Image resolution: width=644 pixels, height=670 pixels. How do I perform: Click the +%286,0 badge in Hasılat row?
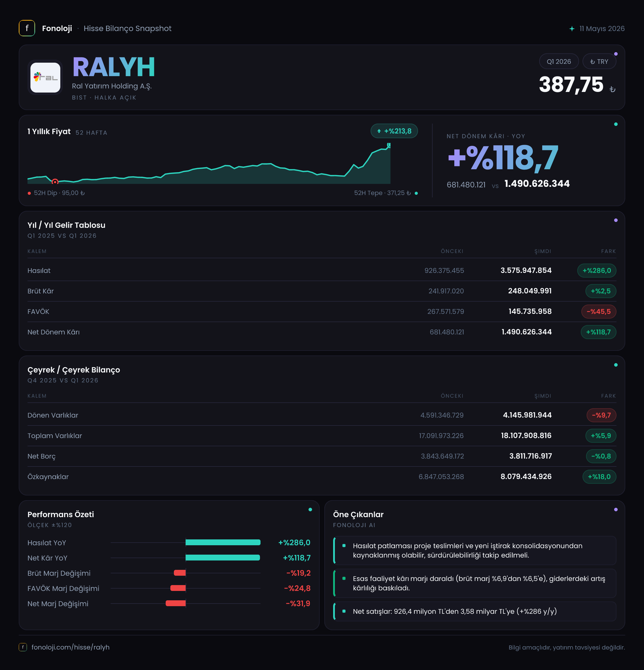tap(597, 270)
